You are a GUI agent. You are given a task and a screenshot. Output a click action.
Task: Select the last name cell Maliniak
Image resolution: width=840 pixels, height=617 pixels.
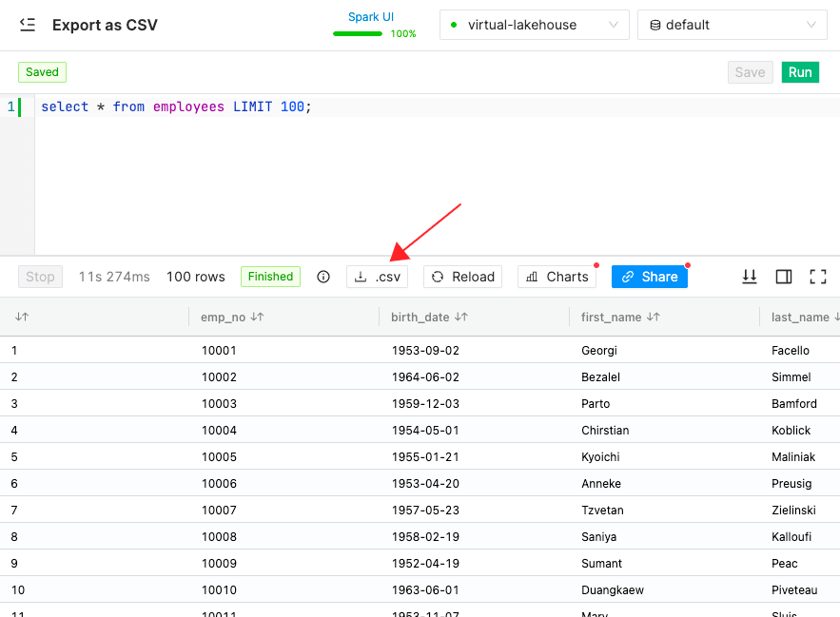pyautogui.click(x=793, y=457)
